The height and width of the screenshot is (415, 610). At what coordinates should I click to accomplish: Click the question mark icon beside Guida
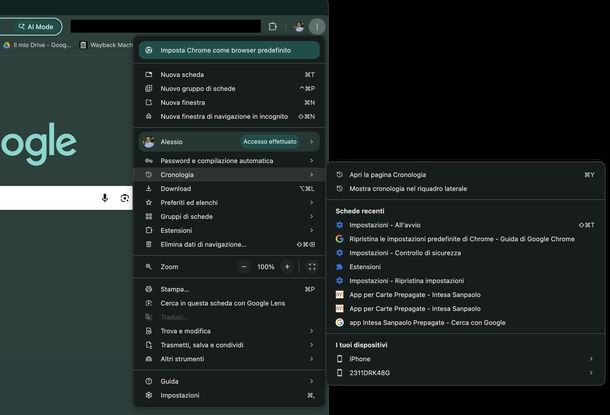149,382
